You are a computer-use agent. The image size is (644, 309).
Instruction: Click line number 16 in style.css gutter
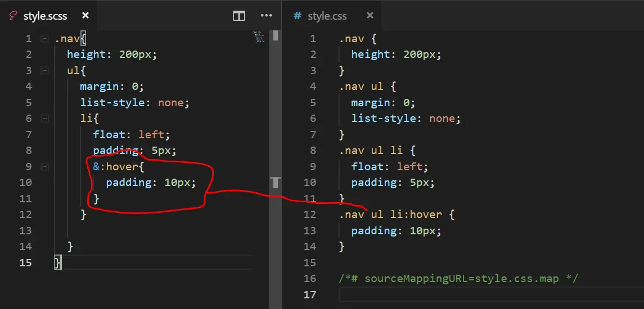click(x=310, y=279)
